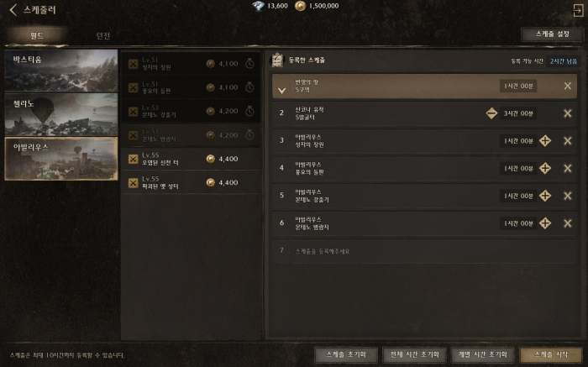This screenshot has width=588, height=367.
Task: Click stopwatch icon on Lv.51 성자의 정원
Action: pos(249,64)
